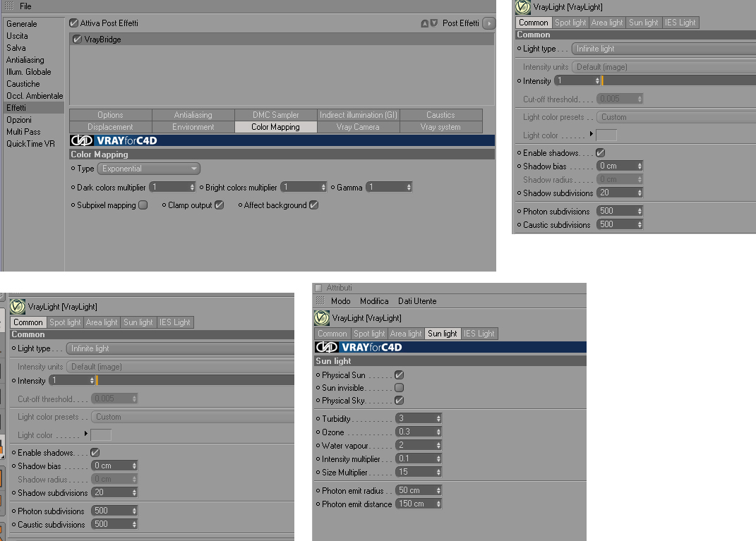
Task: Uncheck the Physical Sun checkbox
Action: (x=400, y=375)
